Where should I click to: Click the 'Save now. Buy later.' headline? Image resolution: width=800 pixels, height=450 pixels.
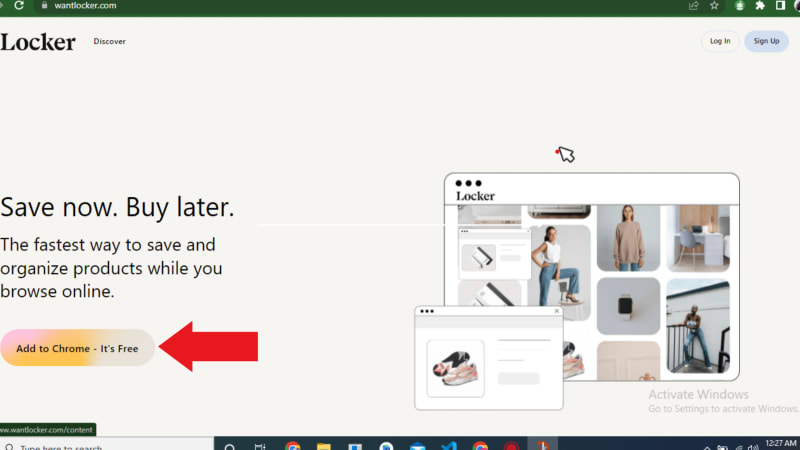click(117, 207)
